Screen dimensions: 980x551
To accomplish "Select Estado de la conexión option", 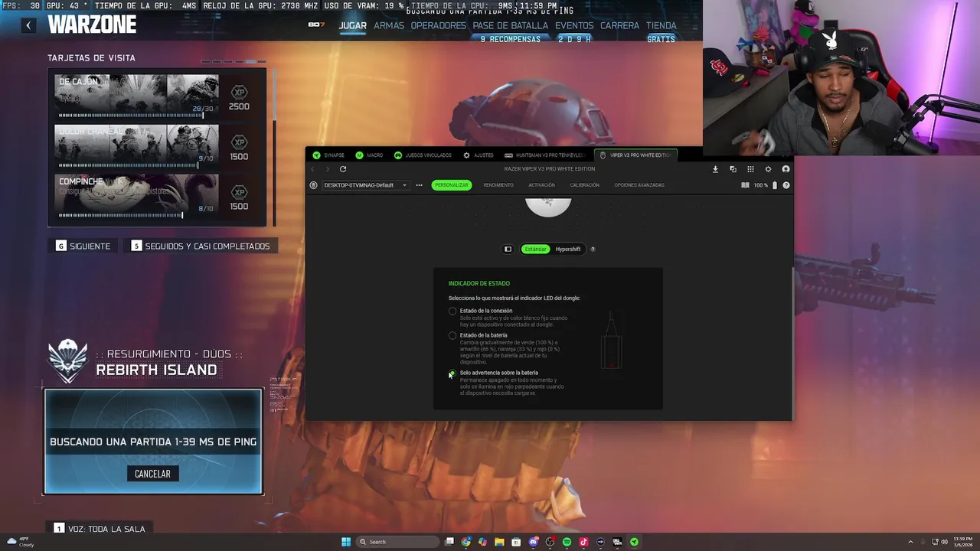I will click(452, 311).
